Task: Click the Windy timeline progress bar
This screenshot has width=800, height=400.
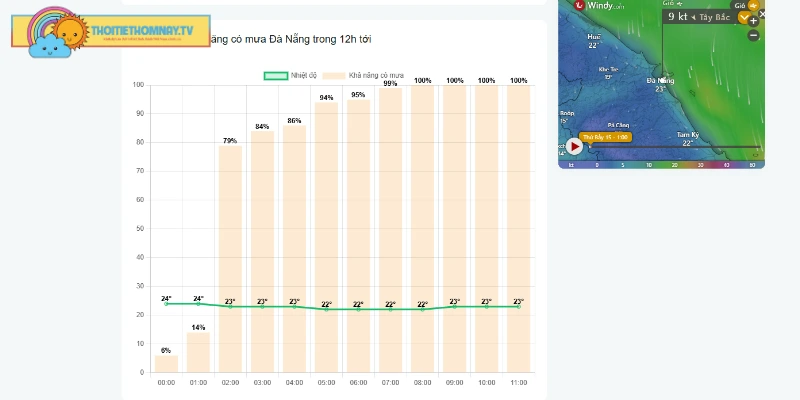Action: 673,147
